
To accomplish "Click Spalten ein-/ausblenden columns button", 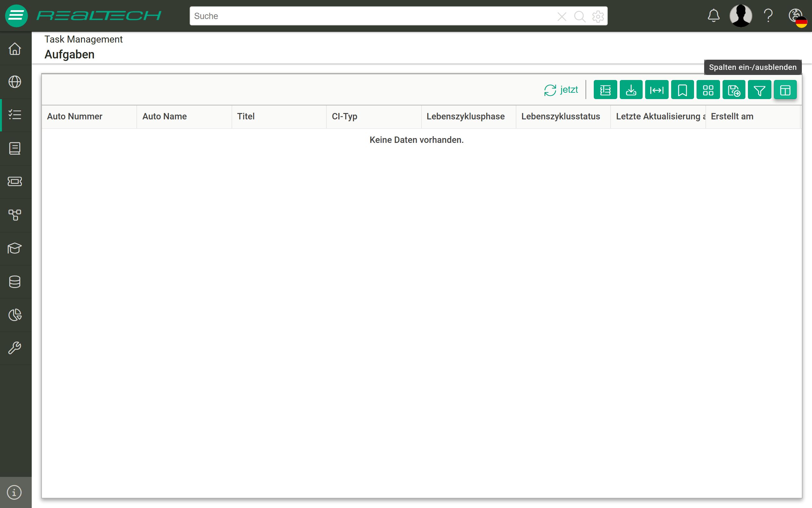I will pos(785,90).
